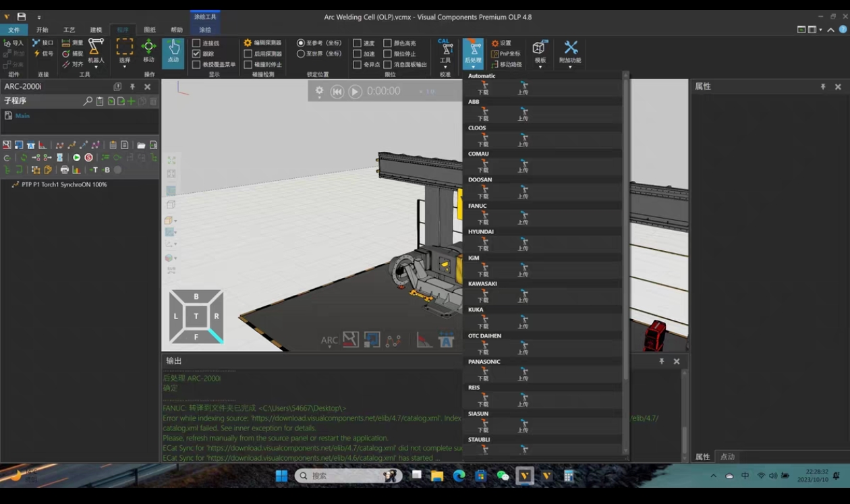Click the 点动 (Jog) tool icon
Viewport: 850px width, 504px height.
pos(173,52)
